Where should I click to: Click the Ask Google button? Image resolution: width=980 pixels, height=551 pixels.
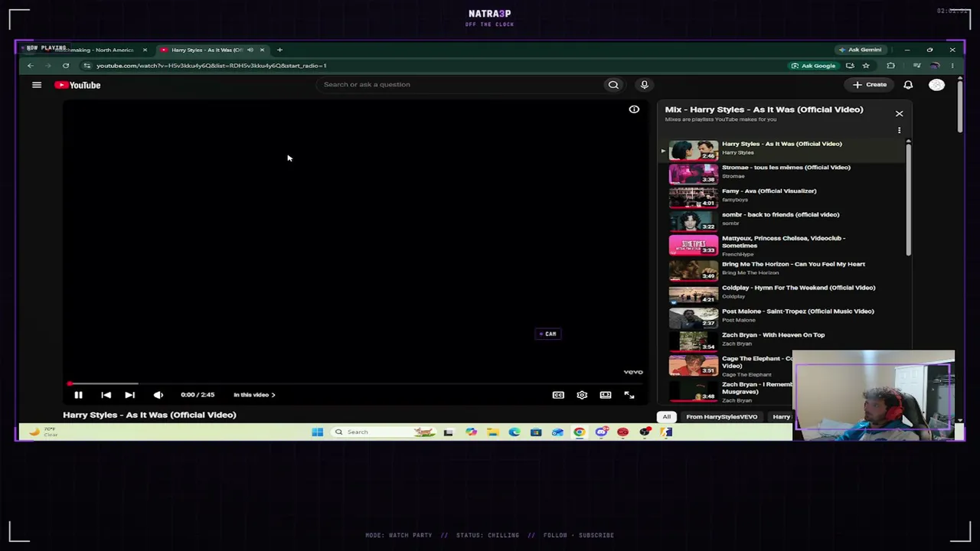click(x=813, y=66)
